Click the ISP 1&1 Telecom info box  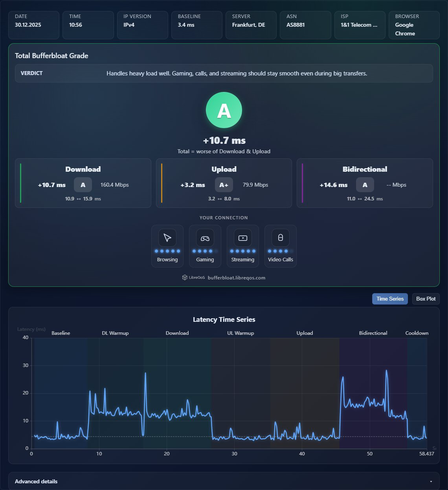(x=360, y=25)
